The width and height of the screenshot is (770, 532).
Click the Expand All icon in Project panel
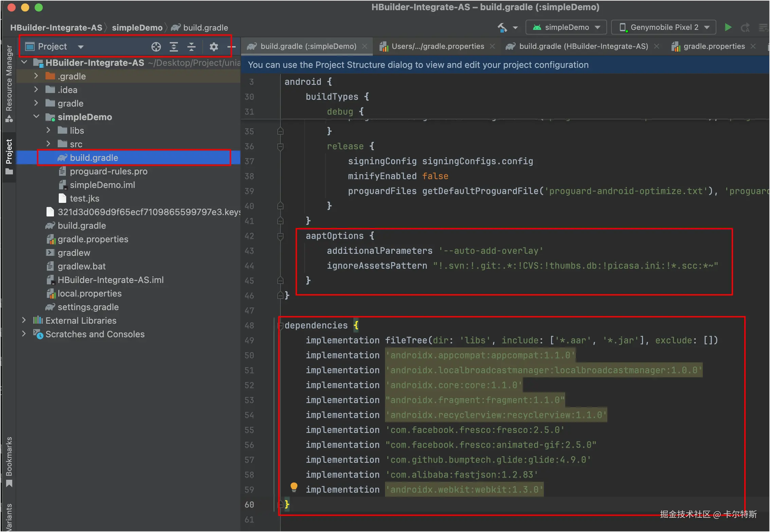[174, 47]
